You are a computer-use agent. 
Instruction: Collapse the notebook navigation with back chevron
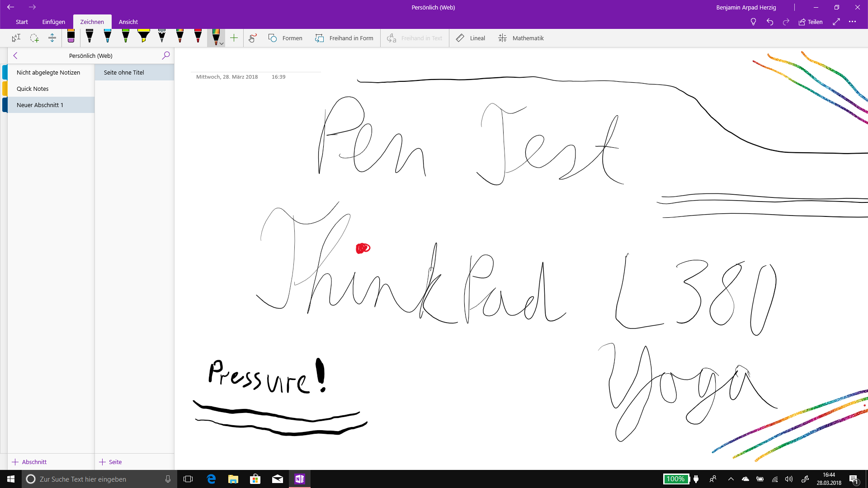(15, 56)
